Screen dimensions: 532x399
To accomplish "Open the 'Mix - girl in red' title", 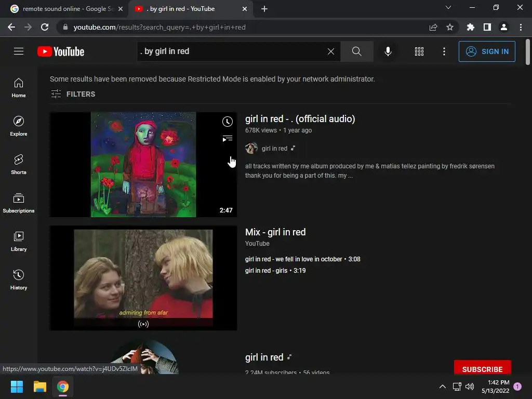I will [275, 232].
